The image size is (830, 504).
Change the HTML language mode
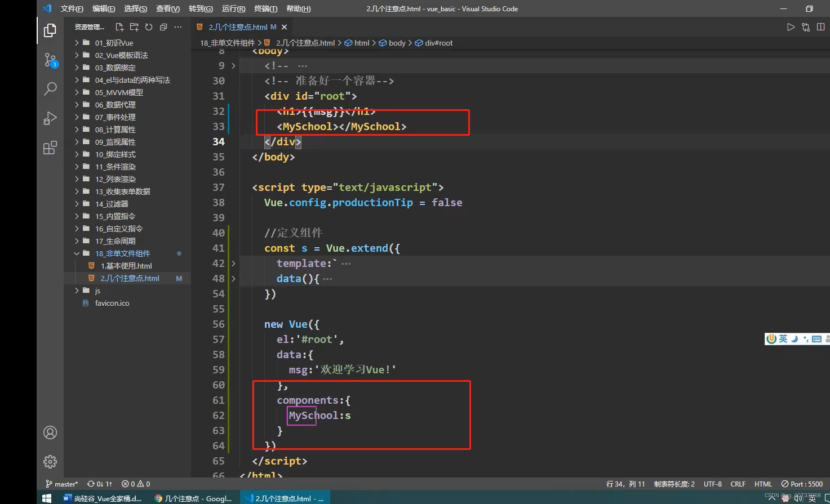coord(763,484)
